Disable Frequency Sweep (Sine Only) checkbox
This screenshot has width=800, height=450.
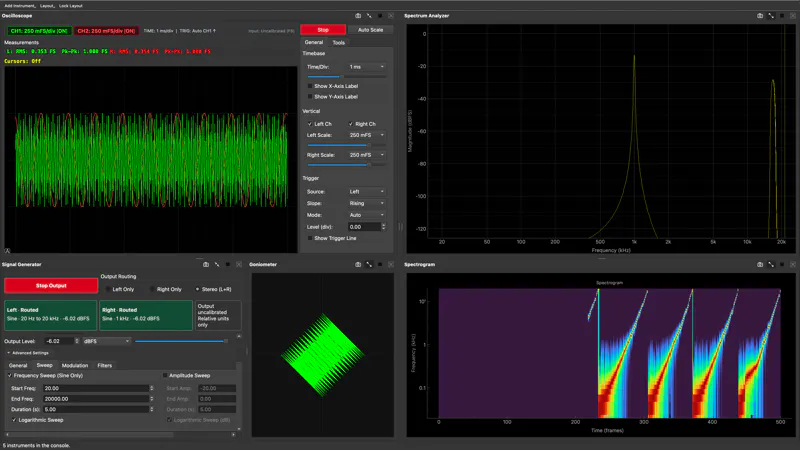tap(10, 376)
